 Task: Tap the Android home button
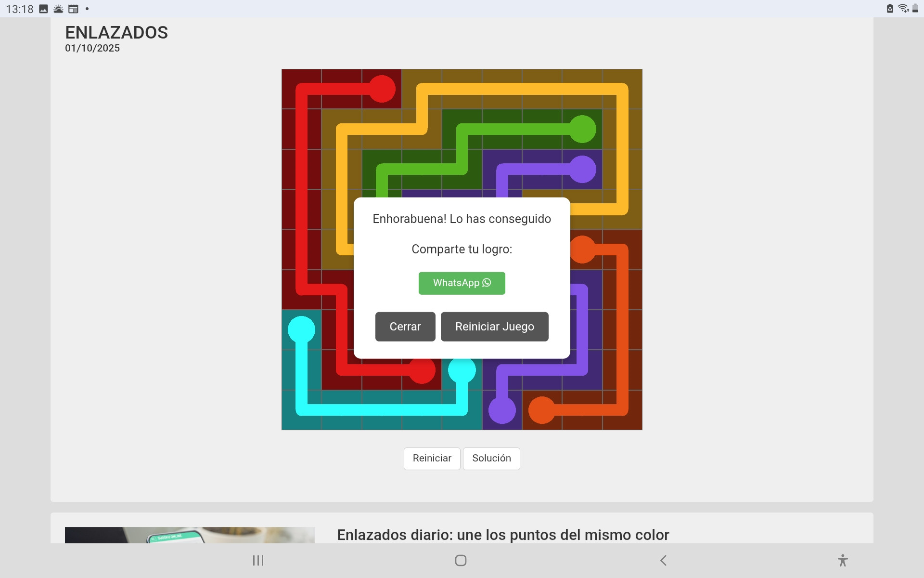tap(461, 560)
